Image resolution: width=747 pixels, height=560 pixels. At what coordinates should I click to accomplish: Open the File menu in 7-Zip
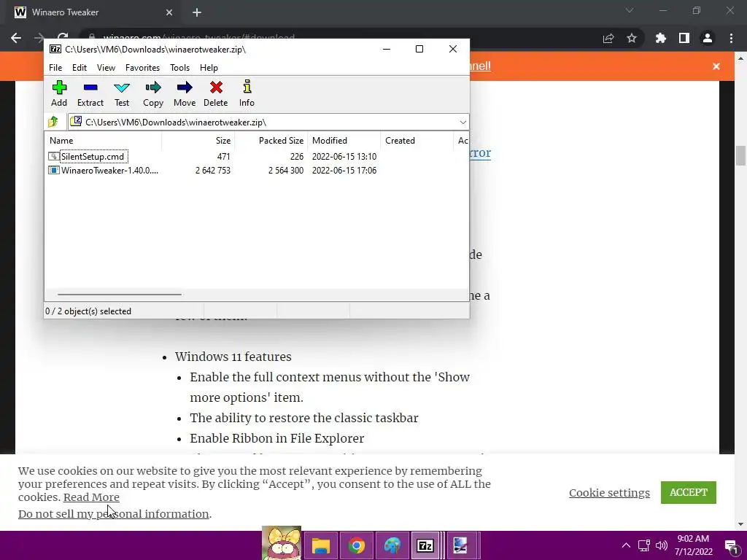55,68
